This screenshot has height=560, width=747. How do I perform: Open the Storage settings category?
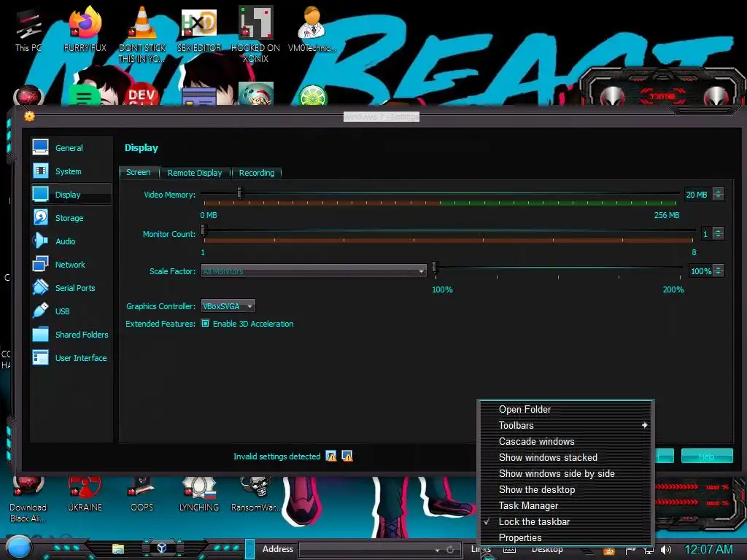point(71,217)
